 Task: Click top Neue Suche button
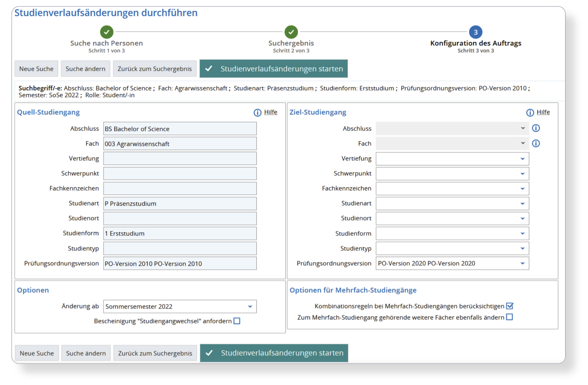click(36, 69)
